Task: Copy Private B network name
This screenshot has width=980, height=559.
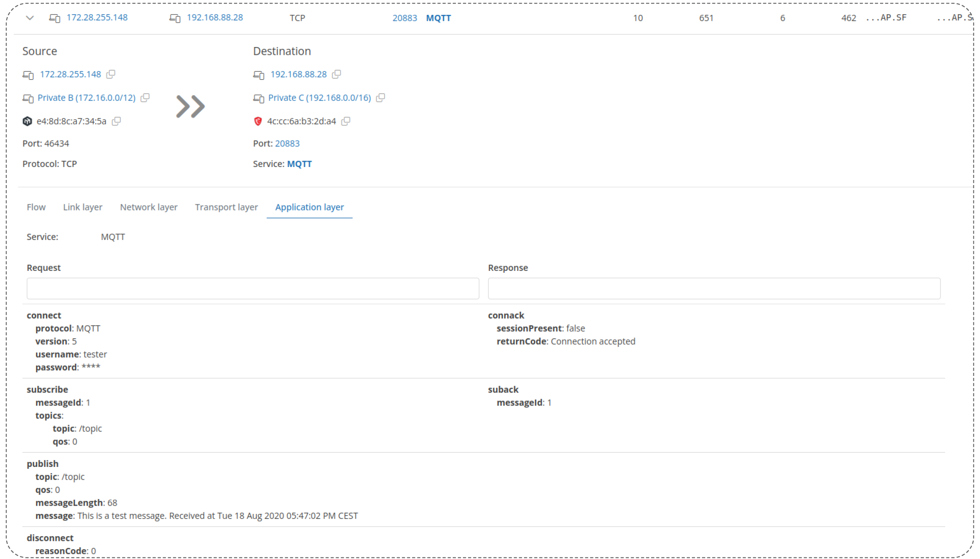Action: [145, 97]
